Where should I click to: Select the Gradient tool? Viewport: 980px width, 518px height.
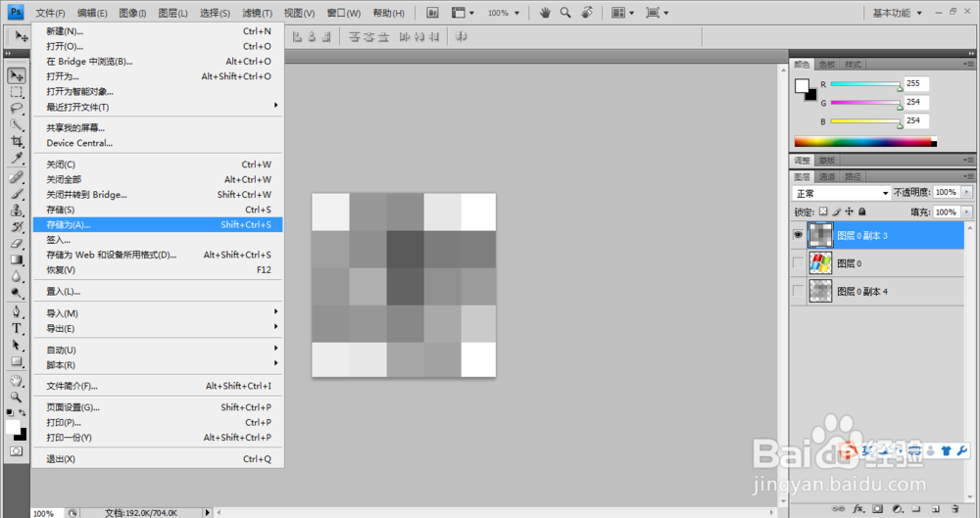click(x=17, y=259)
